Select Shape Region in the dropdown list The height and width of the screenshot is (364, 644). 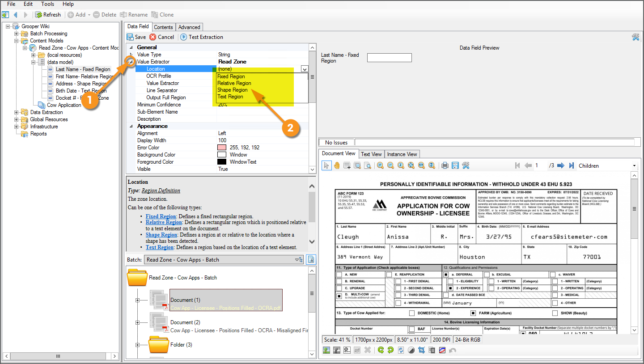pos(233,90)
